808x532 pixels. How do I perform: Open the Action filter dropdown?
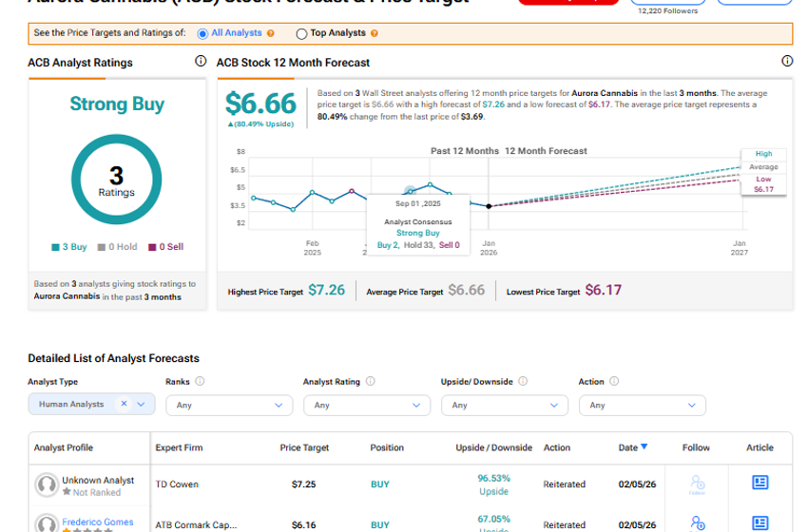[x=643, y=405]
